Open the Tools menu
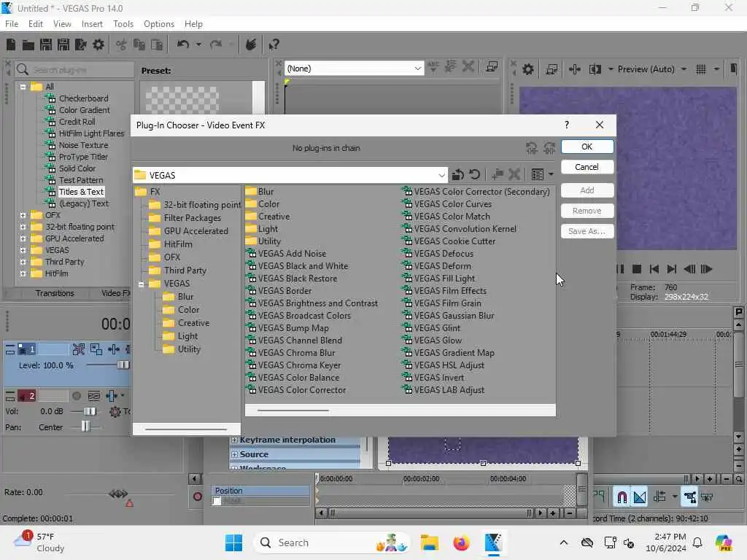747x560 pixels. click(x=123, y=24)
